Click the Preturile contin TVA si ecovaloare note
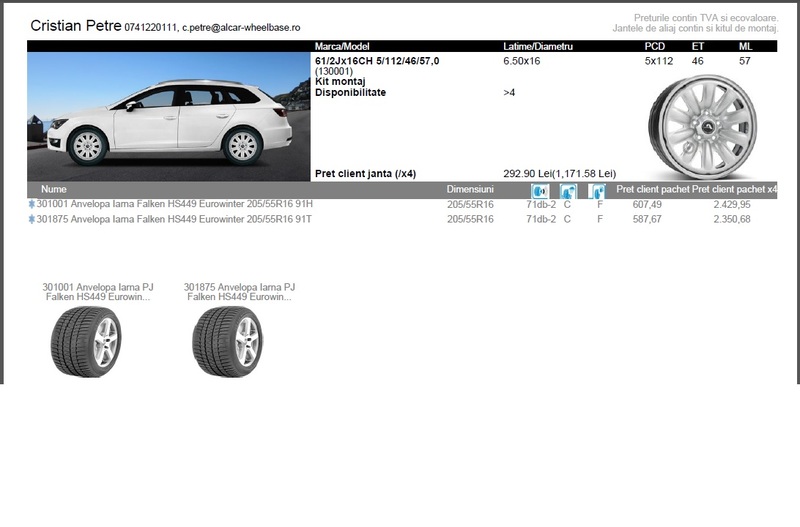Viewport: 800px width, 527px height. click(706, 18)
